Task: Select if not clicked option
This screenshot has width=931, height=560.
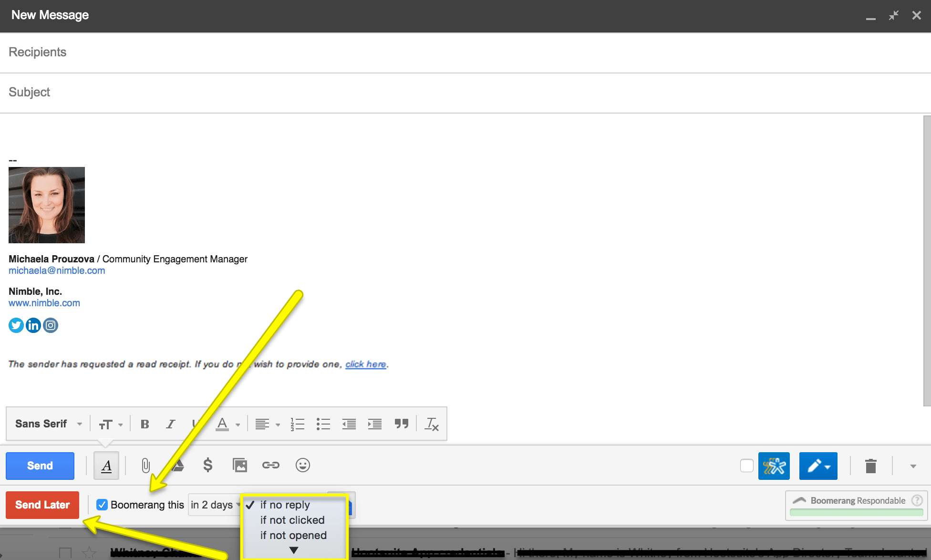Action: point(292,520)
